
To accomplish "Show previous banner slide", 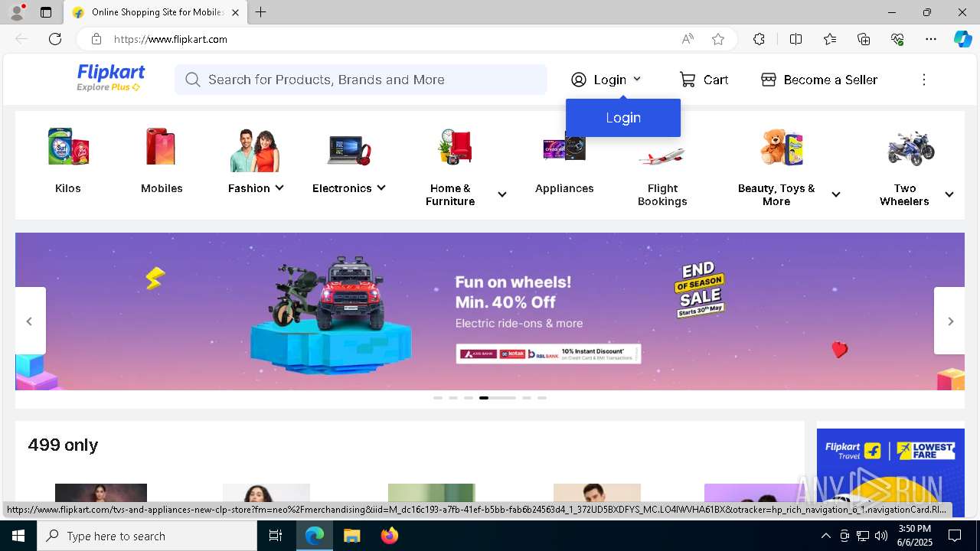I will click(30, 321).
